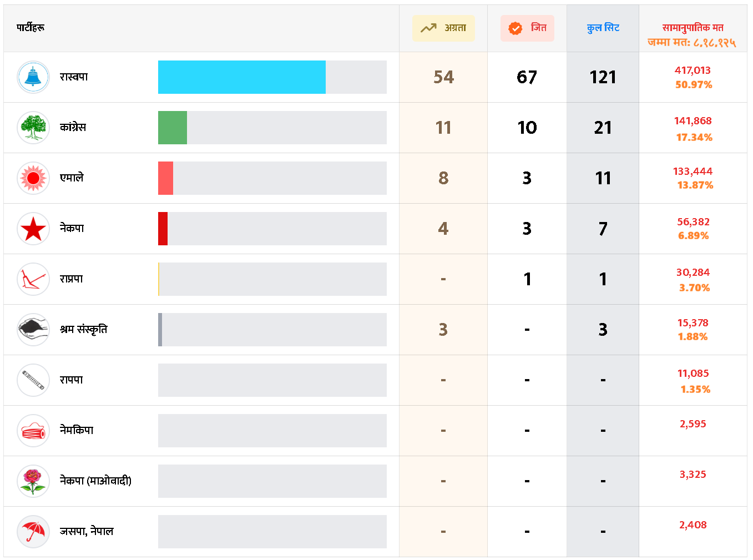Select the जित won column header
The image size is (753, 560).
click(x=527, y=28)
